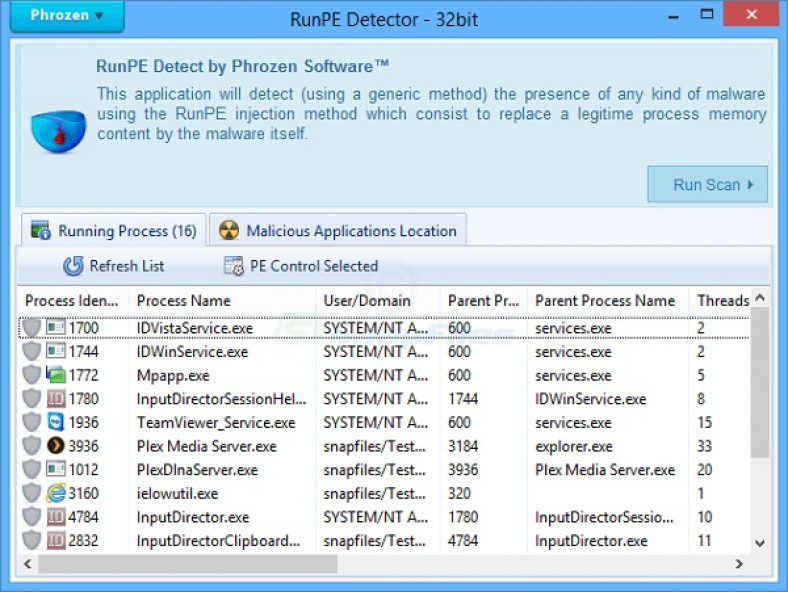Click window icon for IDVistaService.exe
The image size is (788, 592).
[56, 328]
